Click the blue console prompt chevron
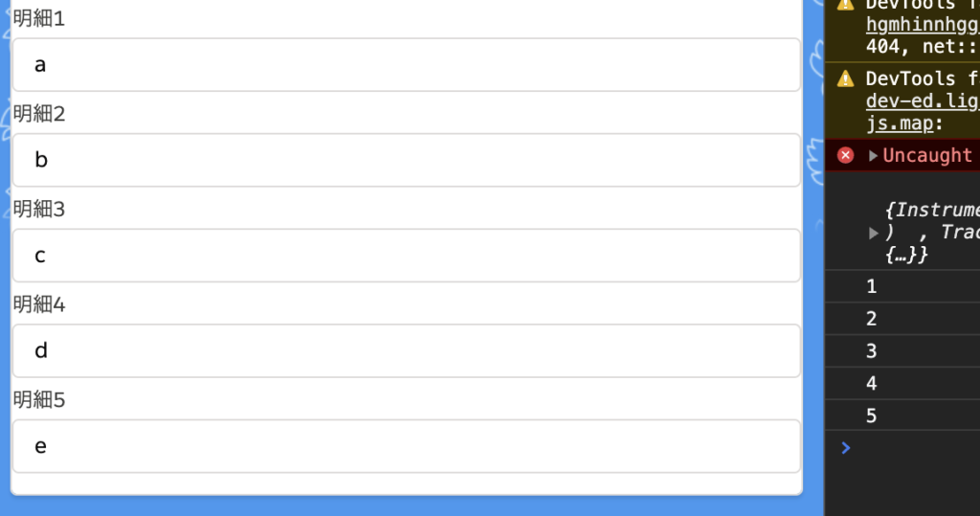The width and height of the screenshot is (980, 516). point(846,448)
